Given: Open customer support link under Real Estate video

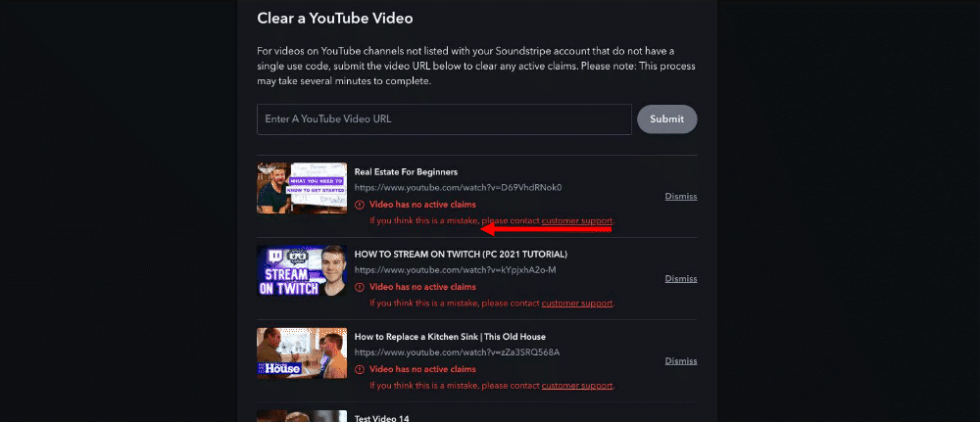Looking at the screenshot, I should [x=576, y=221].
